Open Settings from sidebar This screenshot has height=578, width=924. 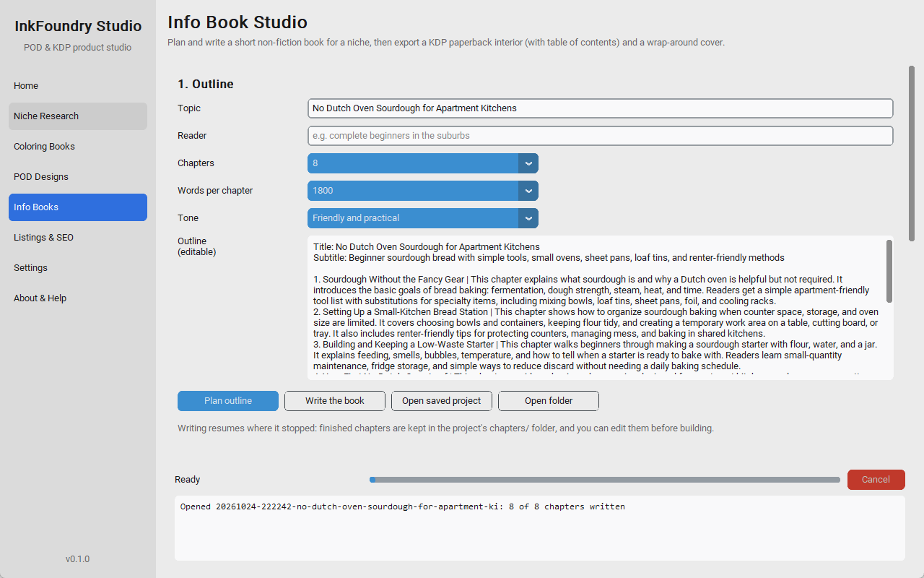pyautogui.click(x=78, y=267)
